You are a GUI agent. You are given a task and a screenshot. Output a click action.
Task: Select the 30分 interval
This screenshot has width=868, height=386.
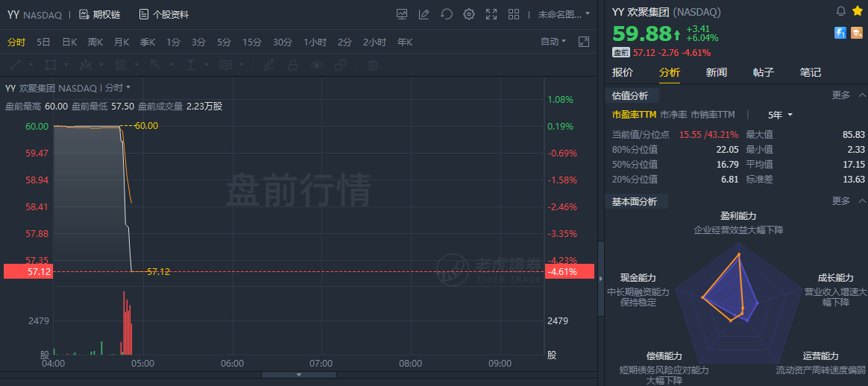pos(283,42)
